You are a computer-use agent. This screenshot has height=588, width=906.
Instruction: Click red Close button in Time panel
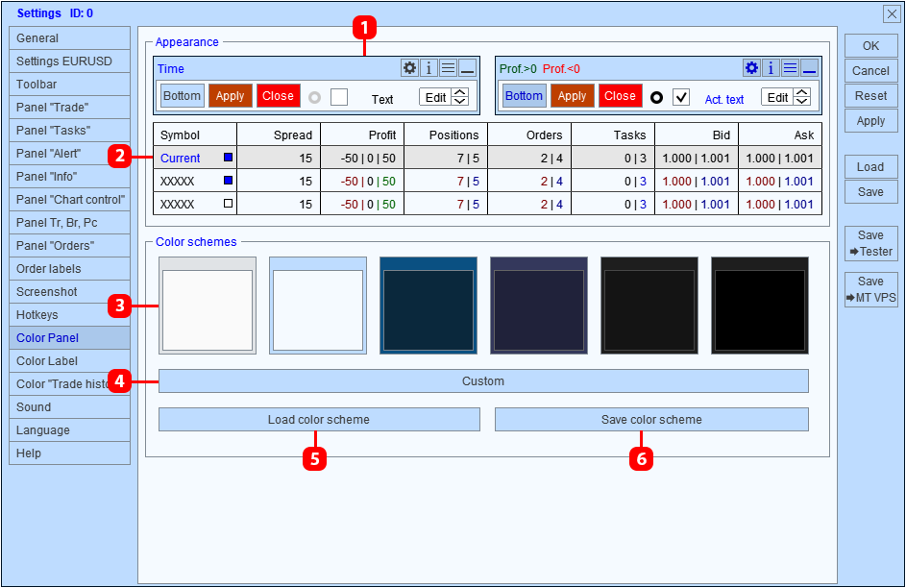pos(279,96)
